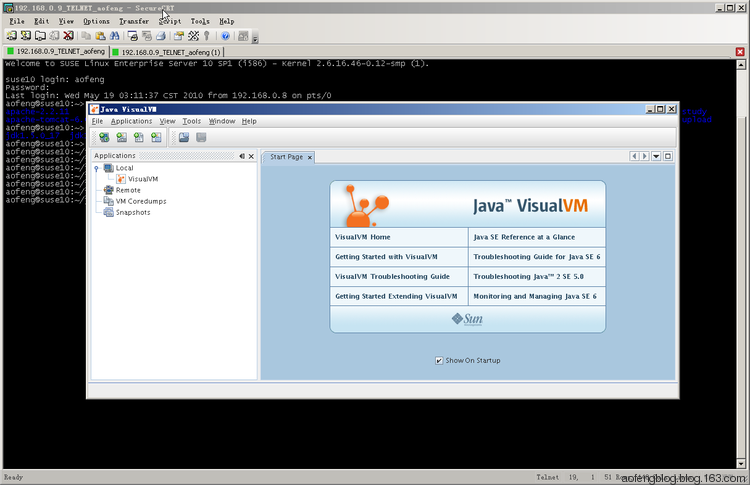Screen dimensions: 750x485
Task: Click the Connect in Tab folder icon
Action: (x=40, y=36)
